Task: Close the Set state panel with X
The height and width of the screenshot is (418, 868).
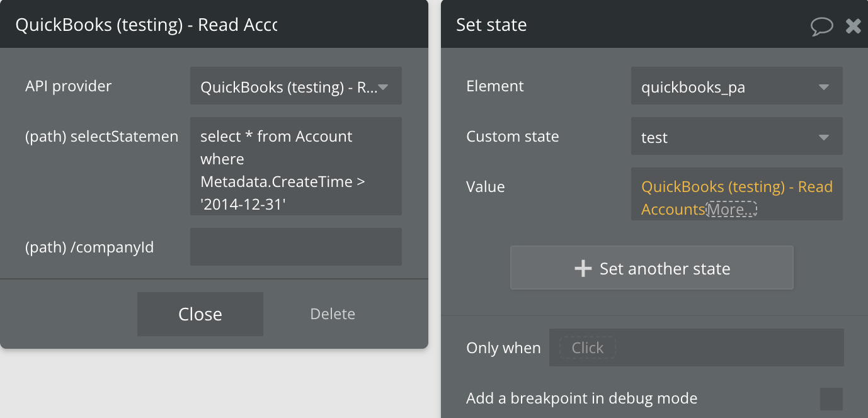Action: point(854,26)
